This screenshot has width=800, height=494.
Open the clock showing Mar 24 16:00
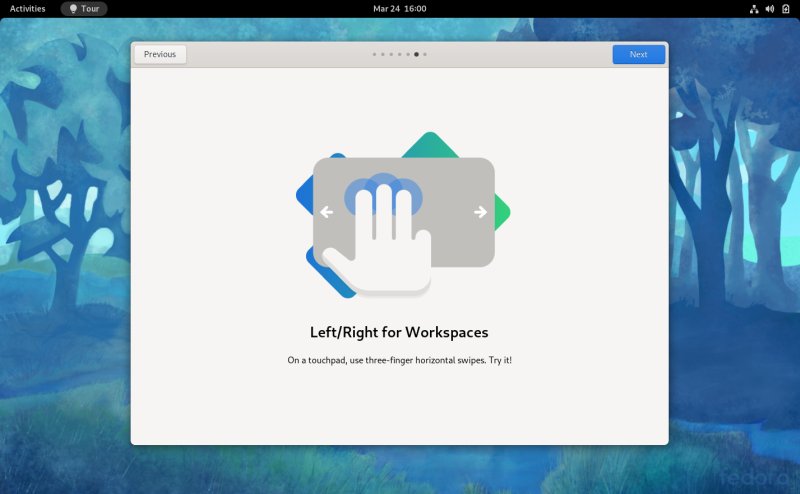(x=399, y=8)
